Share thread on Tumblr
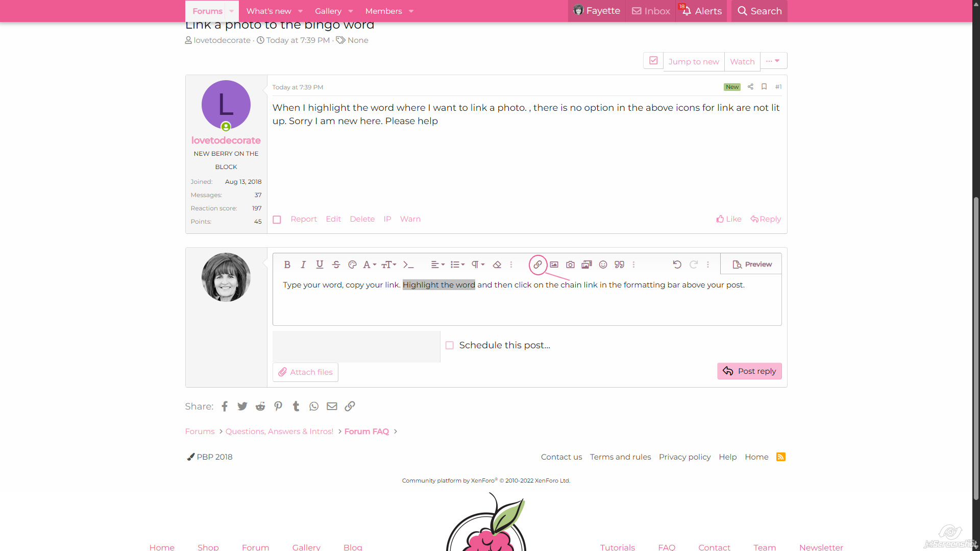This screenshot has width=980, height=551. [296, 406]
